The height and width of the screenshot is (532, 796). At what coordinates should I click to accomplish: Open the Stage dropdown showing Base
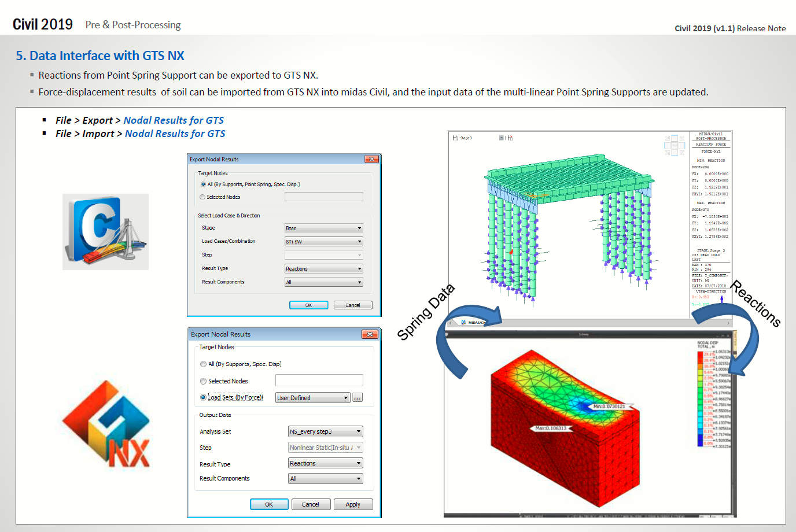coord(323,228)
